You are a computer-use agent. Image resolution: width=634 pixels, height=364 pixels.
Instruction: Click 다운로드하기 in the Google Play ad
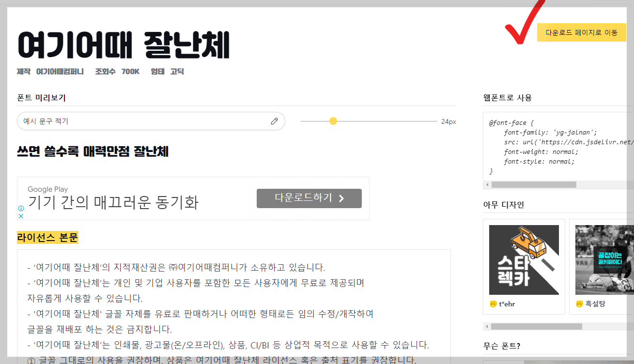(309, 198)
